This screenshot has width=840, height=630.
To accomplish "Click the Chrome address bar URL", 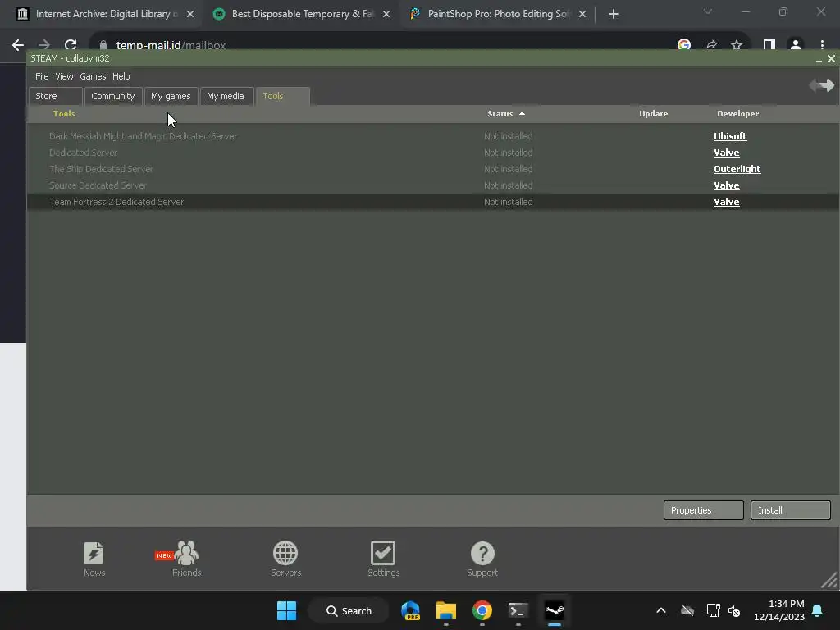I will tap(171, 45).
